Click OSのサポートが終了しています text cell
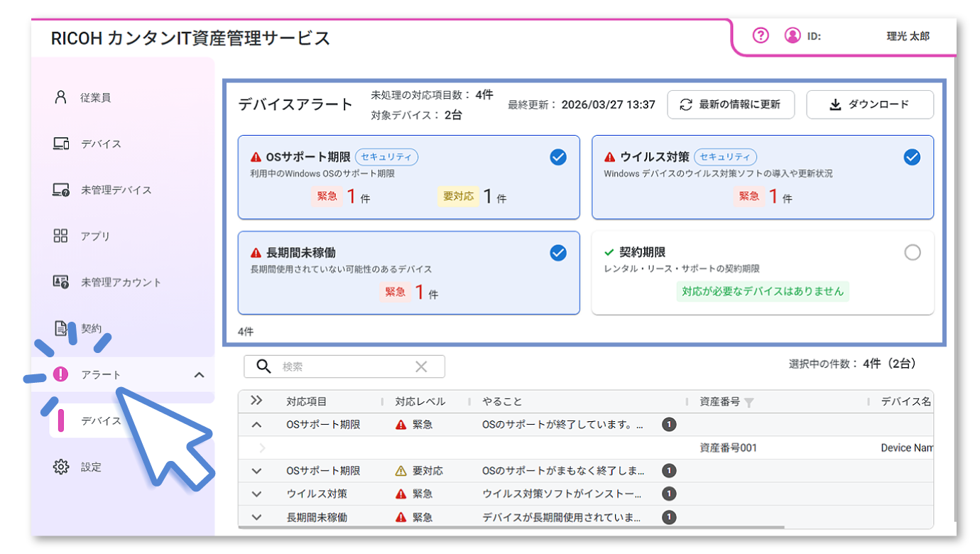The height and width of the screenshot is (554, 980). [x=563, y=425]
